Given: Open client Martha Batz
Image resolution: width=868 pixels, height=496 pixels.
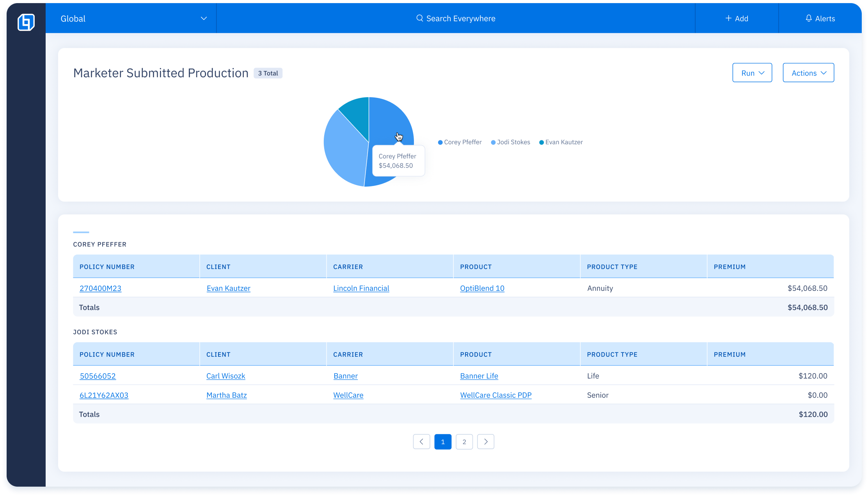Looking at the screenshot, I should tap(226, 395).
